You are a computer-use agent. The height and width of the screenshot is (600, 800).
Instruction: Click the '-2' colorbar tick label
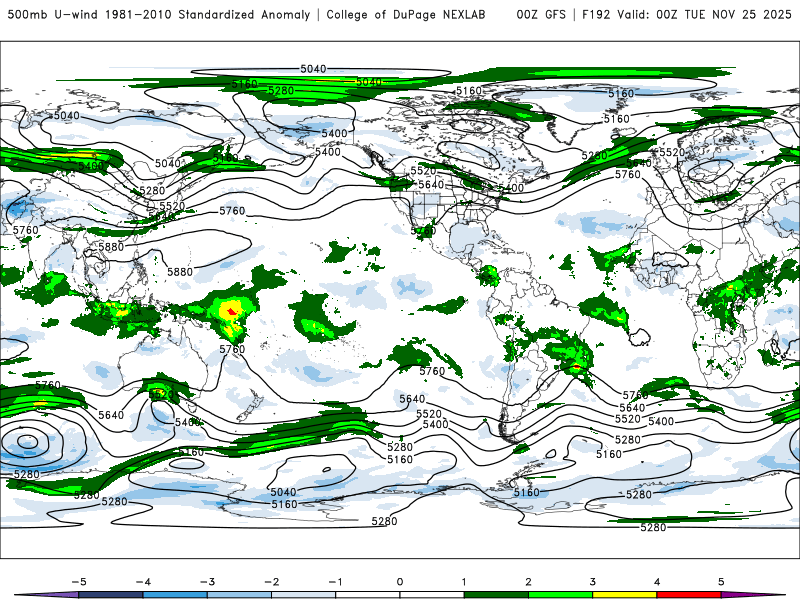point(271,582)
